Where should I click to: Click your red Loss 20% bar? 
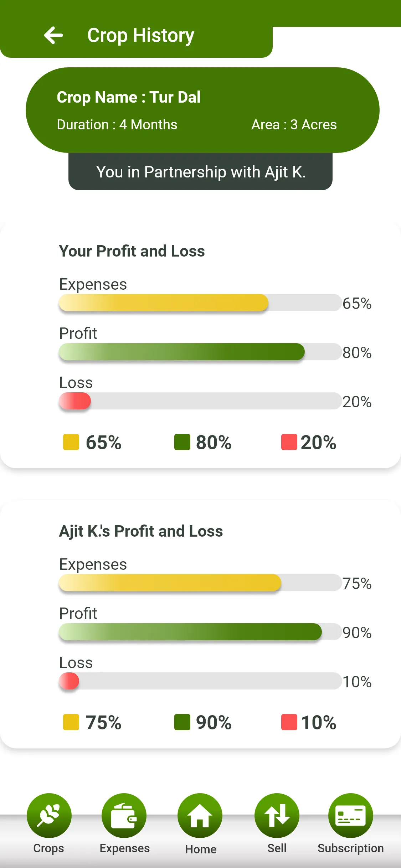pos(75,401)
